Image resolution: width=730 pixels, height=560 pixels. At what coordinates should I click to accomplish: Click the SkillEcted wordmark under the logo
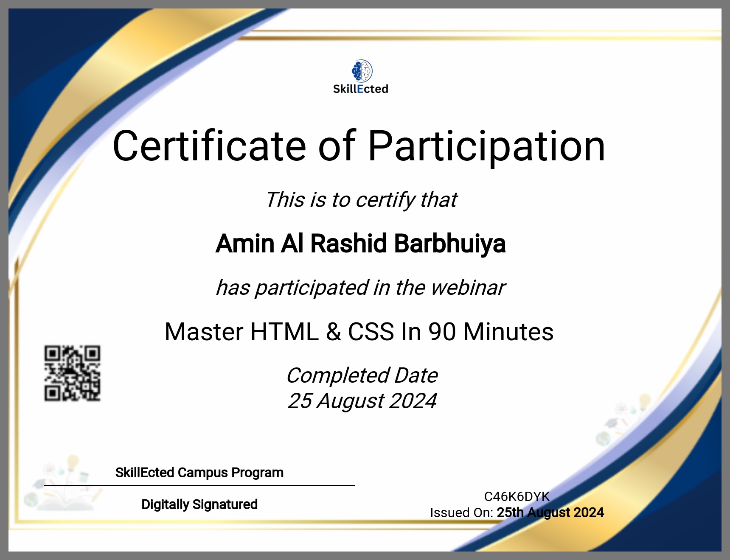pos(360,89)
